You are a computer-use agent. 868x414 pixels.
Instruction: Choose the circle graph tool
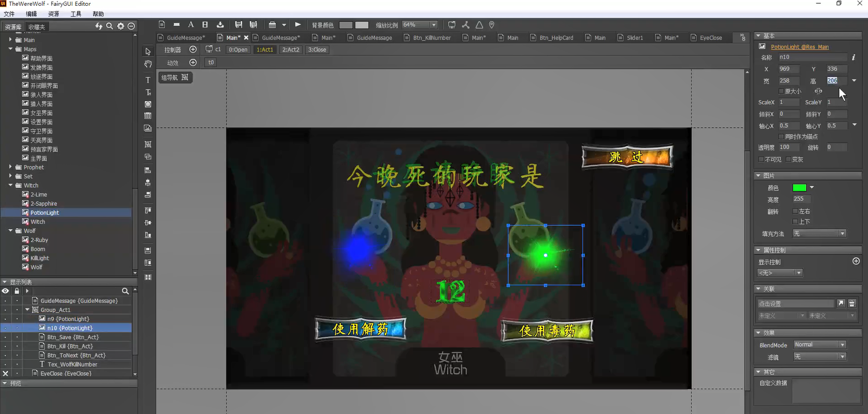pyautogui.click(x=148, y=104)
